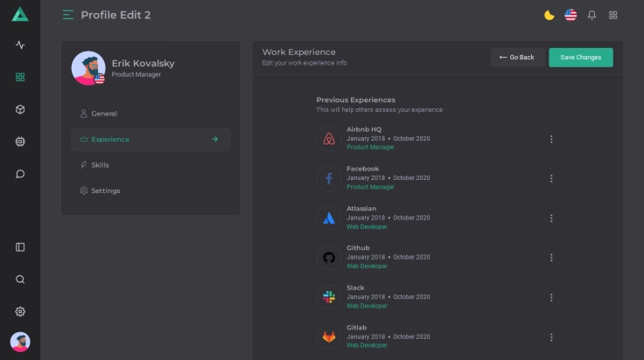
Task: Toggle dark mode with the moon icon
Action: pos(549,15)
